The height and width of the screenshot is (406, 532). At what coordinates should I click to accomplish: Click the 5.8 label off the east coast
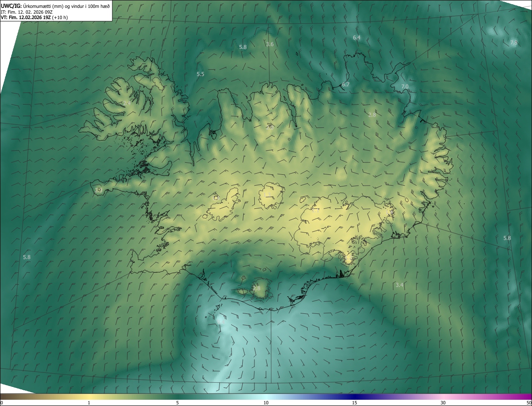pos(507,238)
